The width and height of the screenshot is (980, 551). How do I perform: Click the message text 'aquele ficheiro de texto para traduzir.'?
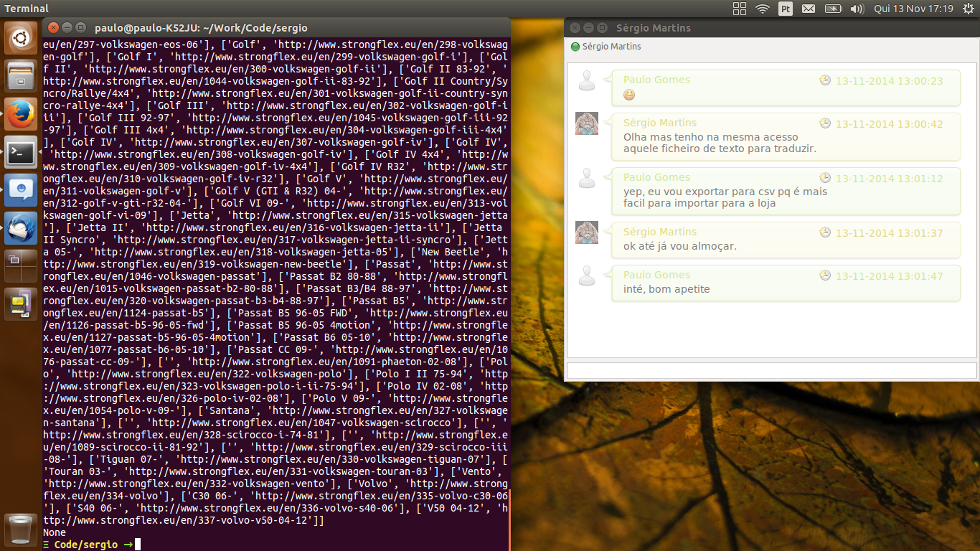tap(720, 149)
